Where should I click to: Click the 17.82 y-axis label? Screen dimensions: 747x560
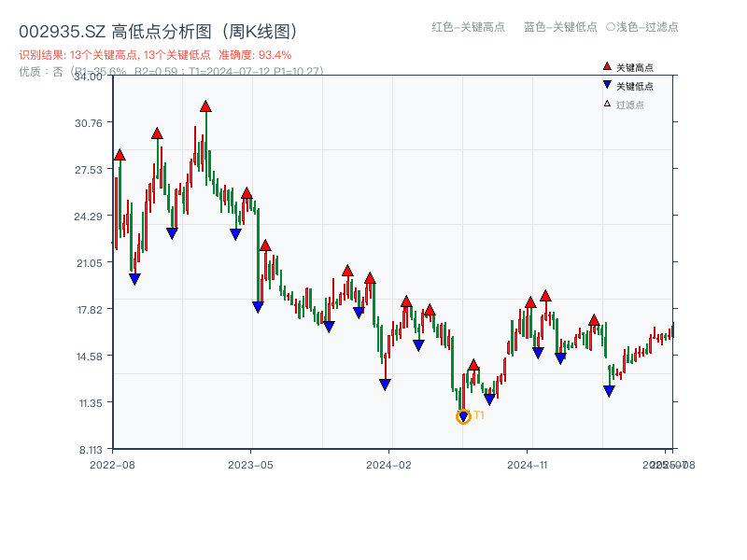click(x=90, y=310)
